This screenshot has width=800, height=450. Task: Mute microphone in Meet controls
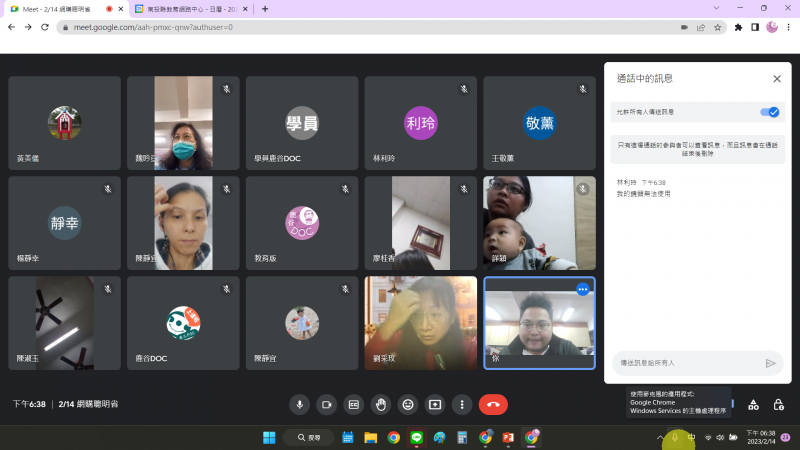pos(299,405)
